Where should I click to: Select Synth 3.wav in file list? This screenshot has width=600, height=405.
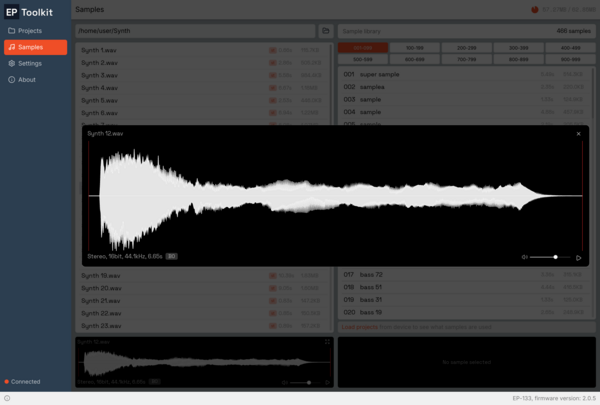point(202,75)
